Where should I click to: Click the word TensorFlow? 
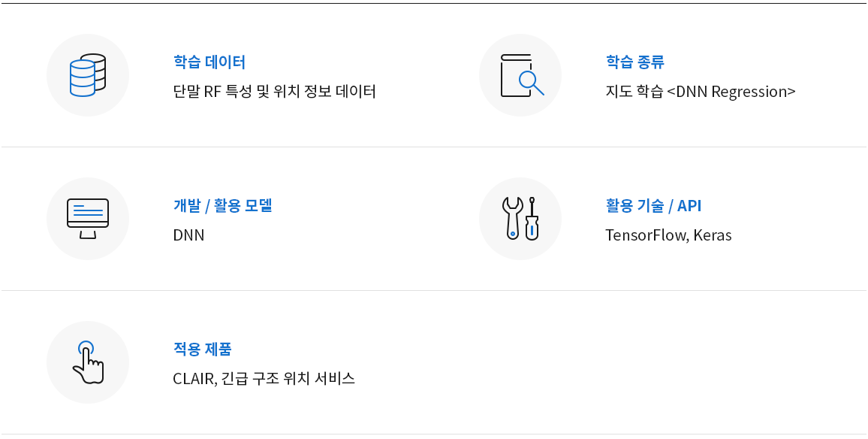[x=646, y=235]
